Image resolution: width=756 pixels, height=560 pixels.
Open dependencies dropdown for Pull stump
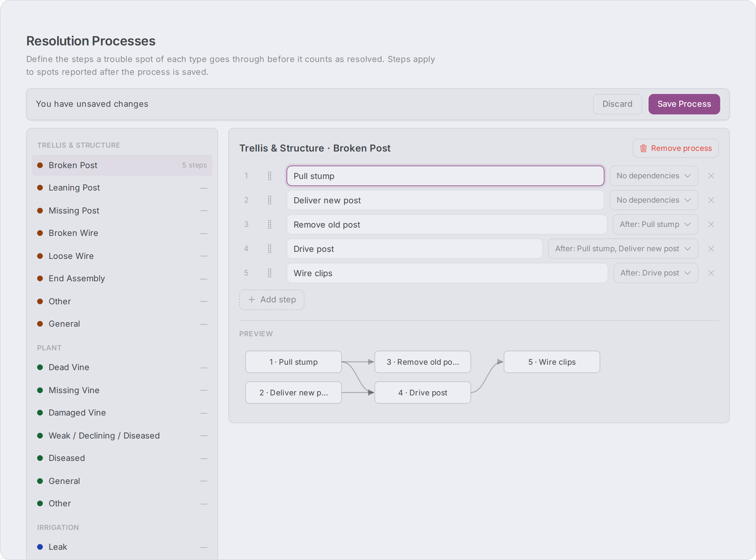tap(654, 176)
